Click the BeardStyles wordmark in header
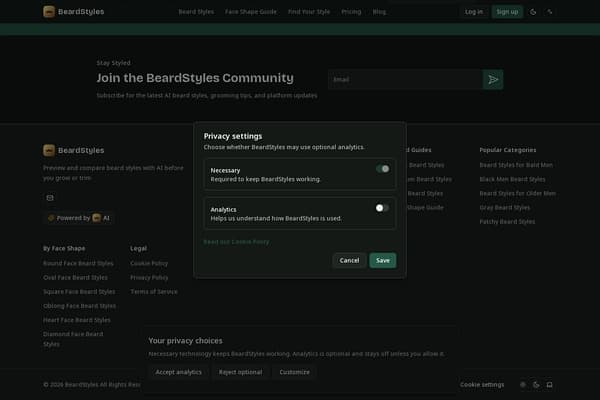 click(x=81, y=11)
